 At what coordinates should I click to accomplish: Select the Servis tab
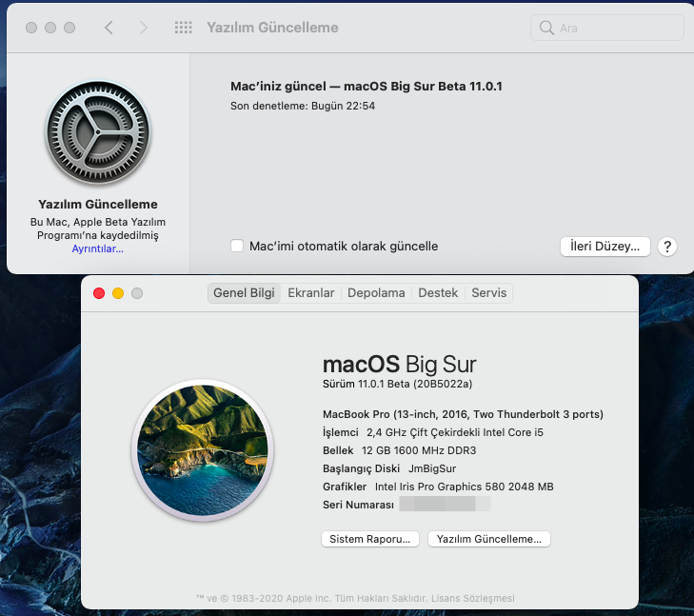[x=489, y=293]
